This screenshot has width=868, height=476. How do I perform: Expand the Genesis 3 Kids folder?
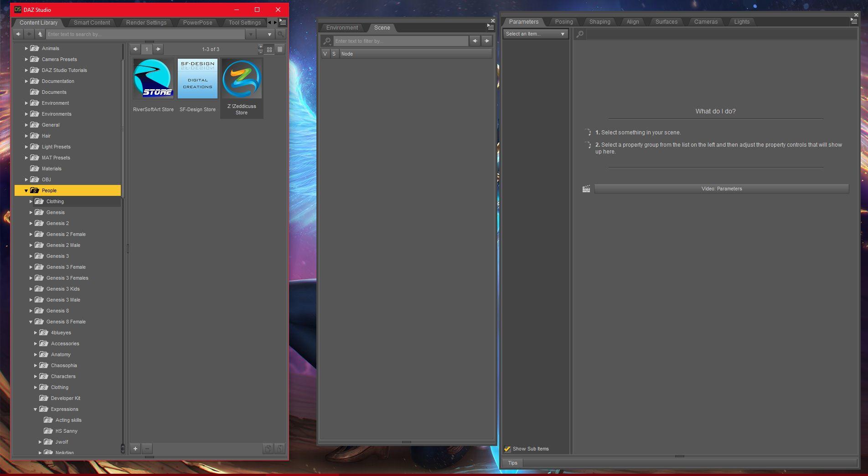click(31, 289)
